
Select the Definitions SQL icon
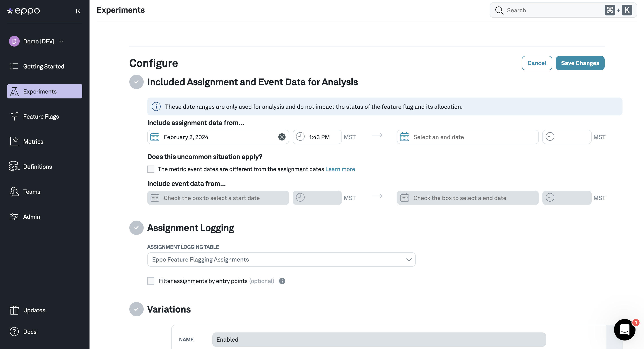[14, 166]
